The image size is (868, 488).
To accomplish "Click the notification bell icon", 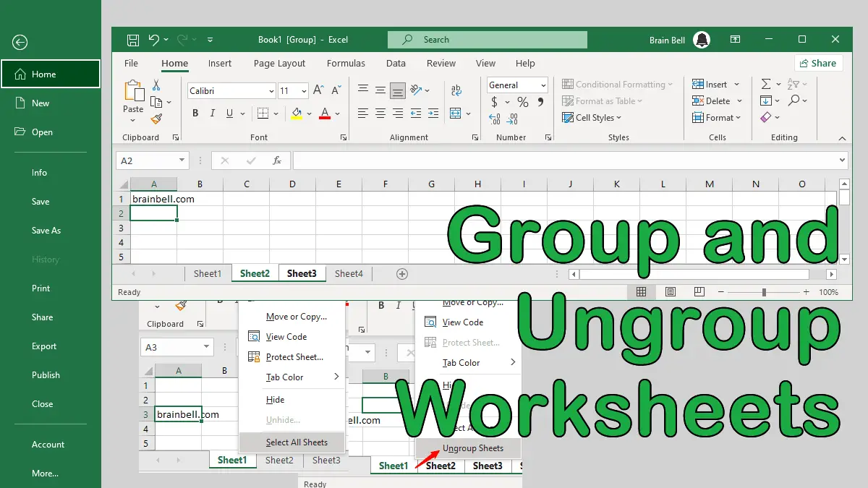I will pyautogui.click(x=702, y=40).
